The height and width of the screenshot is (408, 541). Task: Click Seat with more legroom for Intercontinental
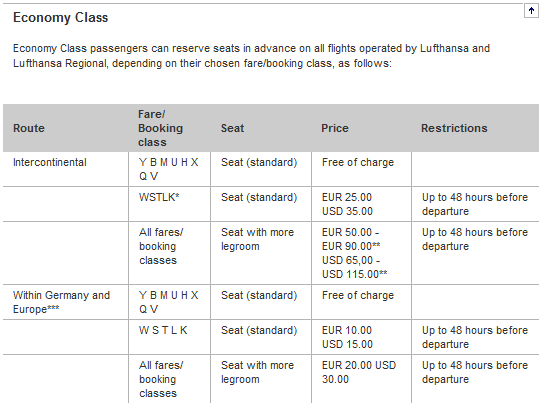[x=257, y=239]
